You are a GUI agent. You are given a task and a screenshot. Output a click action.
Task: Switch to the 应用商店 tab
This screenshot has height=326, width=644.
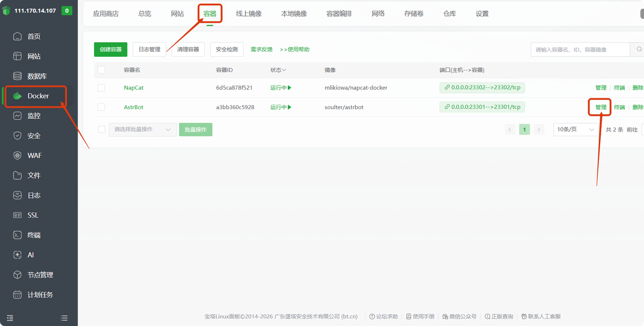106,14
